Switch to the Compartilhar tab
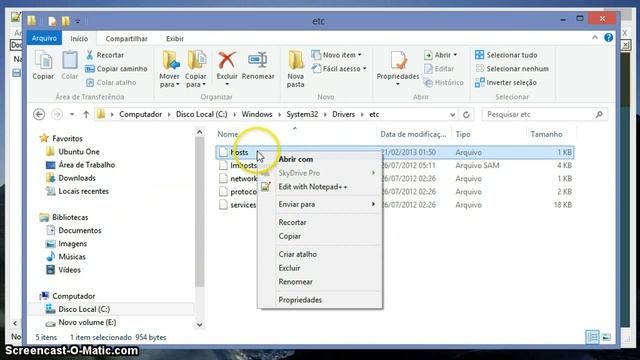 [x=127, y=38]
